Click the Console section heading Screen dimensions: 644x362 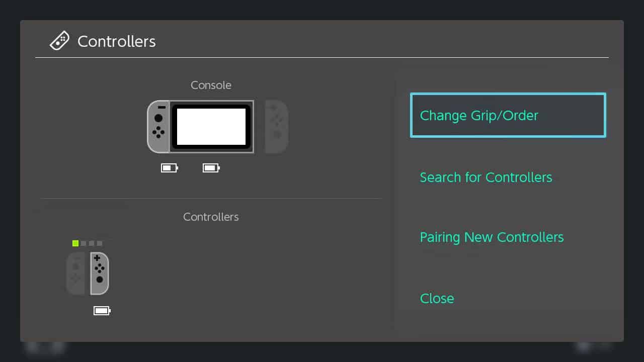(x=211, y=85)
